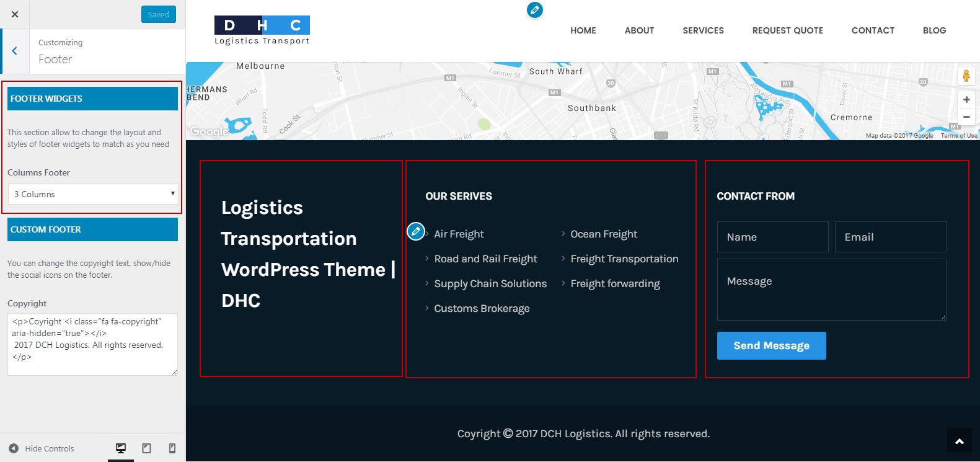Go back using the left chevron arrow

(x=14, y=51)
